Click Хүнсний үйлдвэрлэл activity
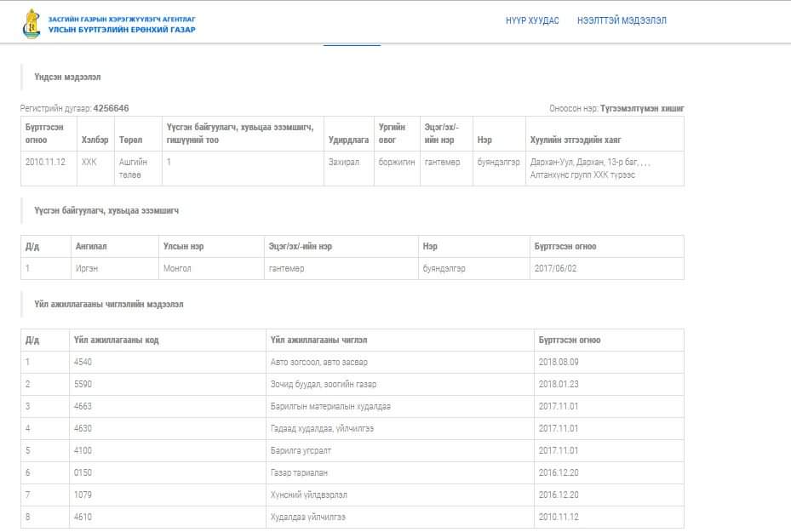 pyautogui.click(x=309, y=495)
